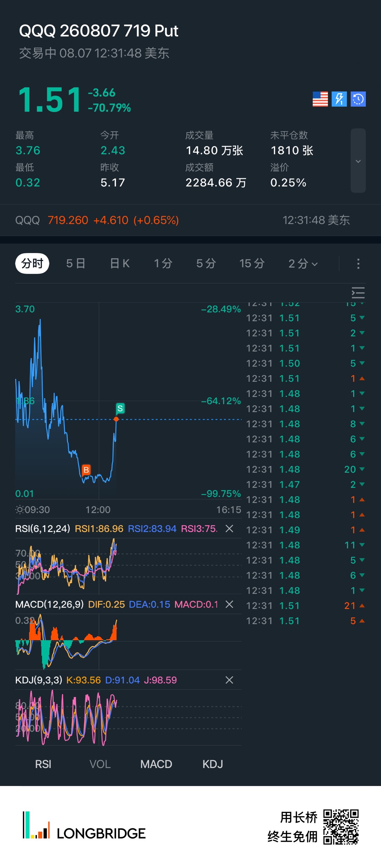Tap the B buy marker on chart
The image size is (381, 868).
[86, 470]
